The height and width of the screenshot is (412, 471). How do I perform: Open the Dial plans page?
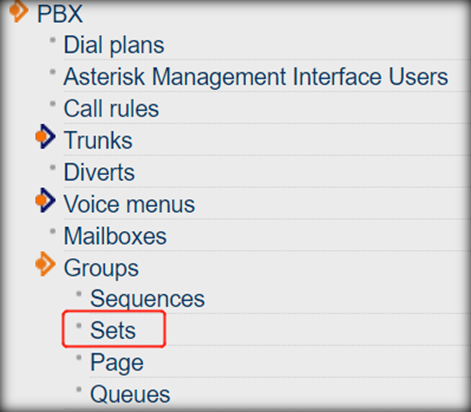pyautogui.click(x=114, y=45)
